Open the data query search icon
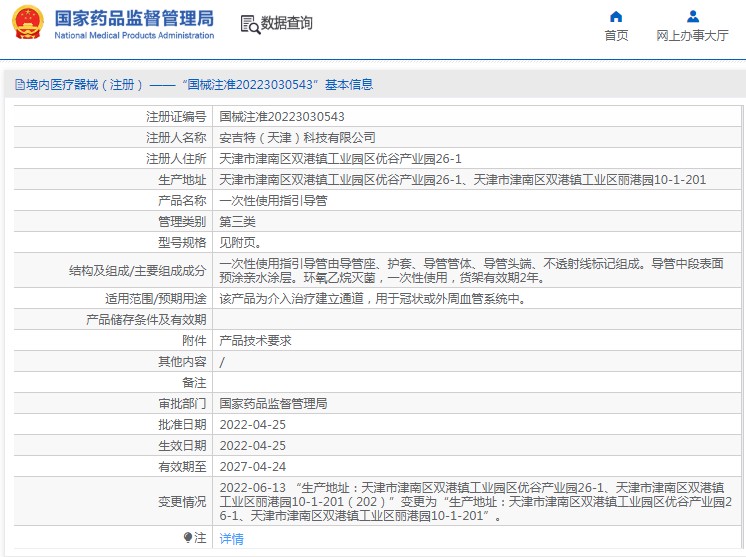The image size is (746, 557). click(x=250, y=24)
